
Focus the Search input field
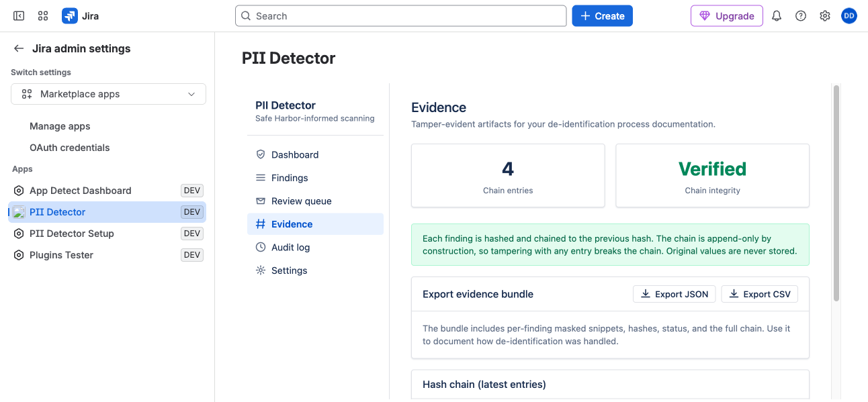[401, 16]
